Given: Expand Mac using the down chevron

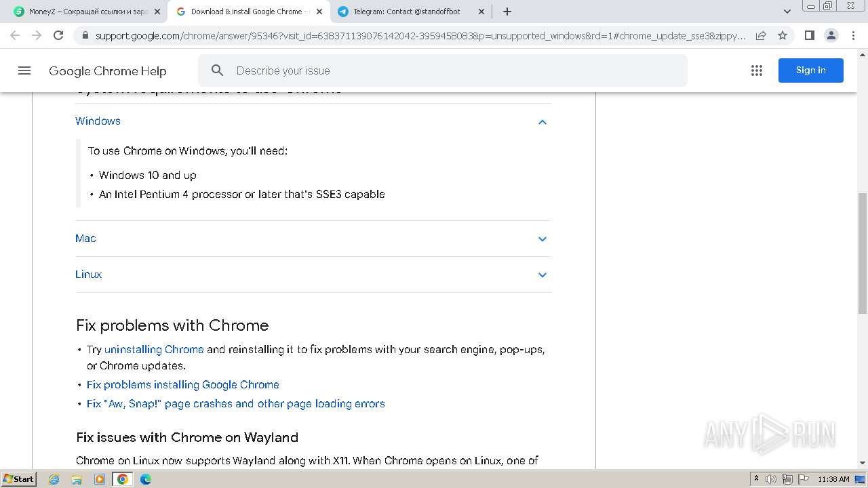Looking at the screenshot, I should coord(542,239).
